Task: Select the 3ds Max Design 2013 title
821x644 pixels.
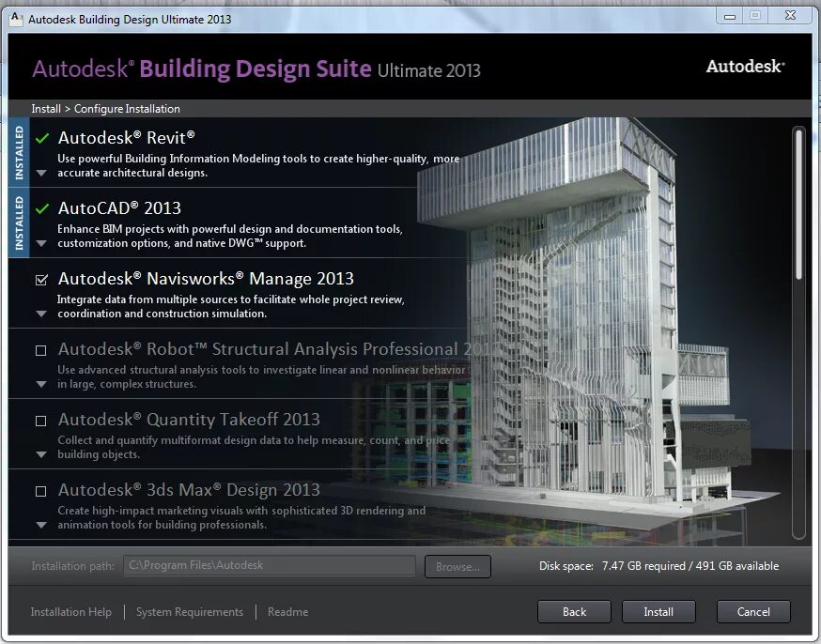Action: [x=189, y=490]
